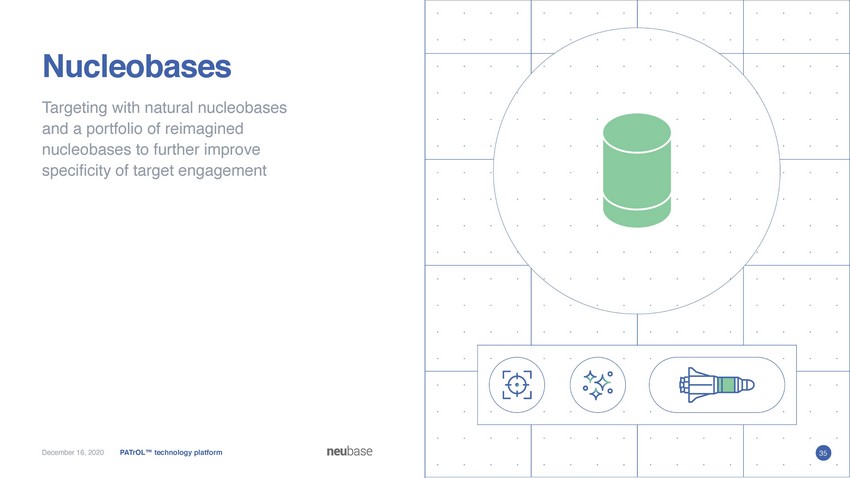Select the space shuttle rocket icon
Viewport: 850px width, 478px height.
[x=717, y=385]
